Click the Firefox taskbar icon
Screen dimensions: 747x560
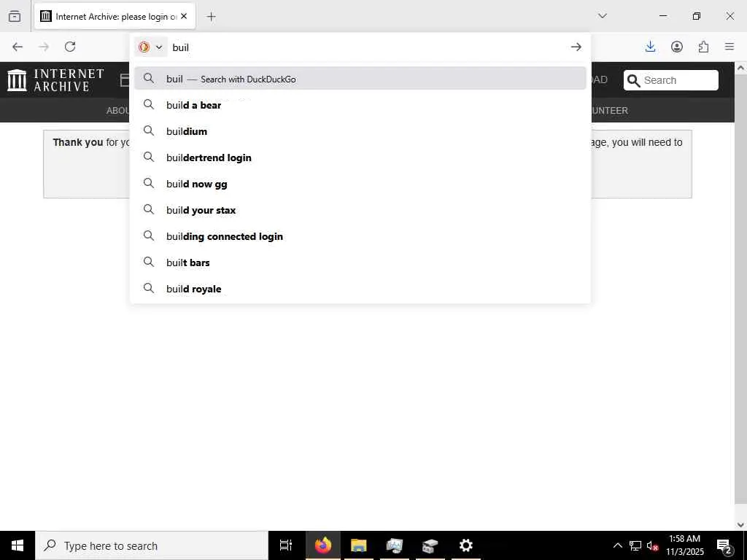(x=323, y=545)
